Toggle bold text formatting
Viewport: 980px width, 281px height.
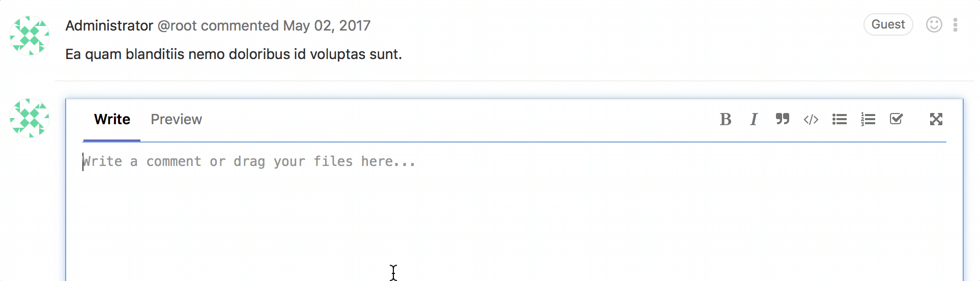pyautogui.click(x=726, y=119)
